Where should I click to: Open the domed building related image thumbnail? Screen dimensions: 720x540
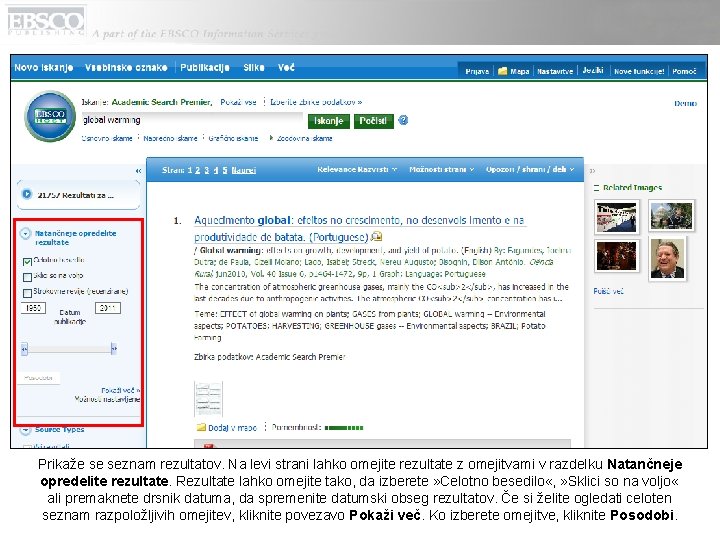671,215
